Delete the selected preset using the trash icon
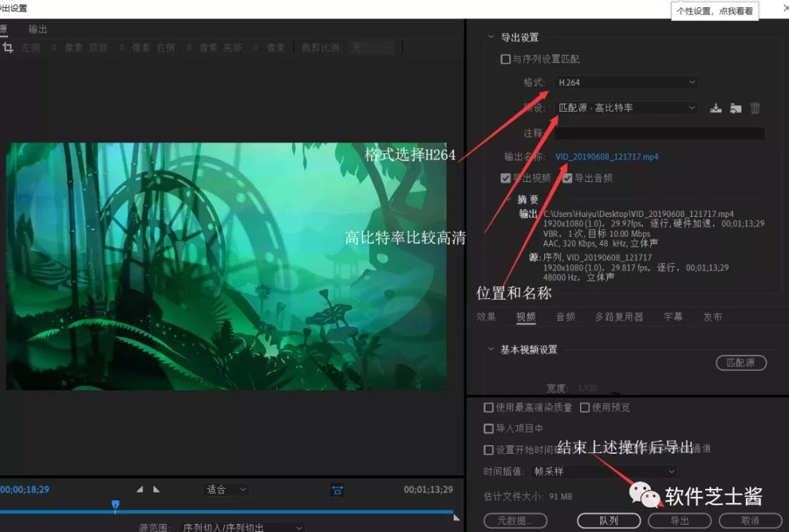The height and width of the screenshot is (532, 789). pos(755,107)
